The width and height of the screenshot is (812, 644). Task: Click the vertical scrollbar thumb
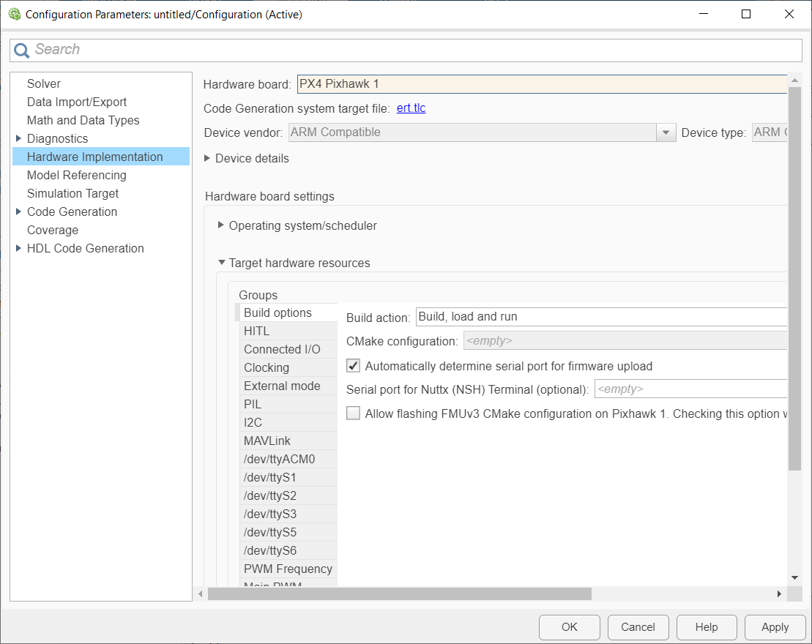794,279
